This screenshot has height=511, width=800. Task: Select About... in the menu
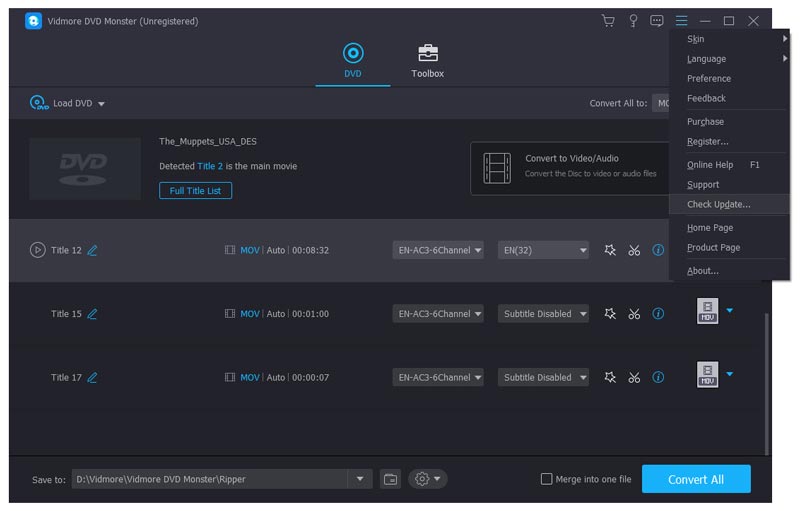[x=730, y=271]
